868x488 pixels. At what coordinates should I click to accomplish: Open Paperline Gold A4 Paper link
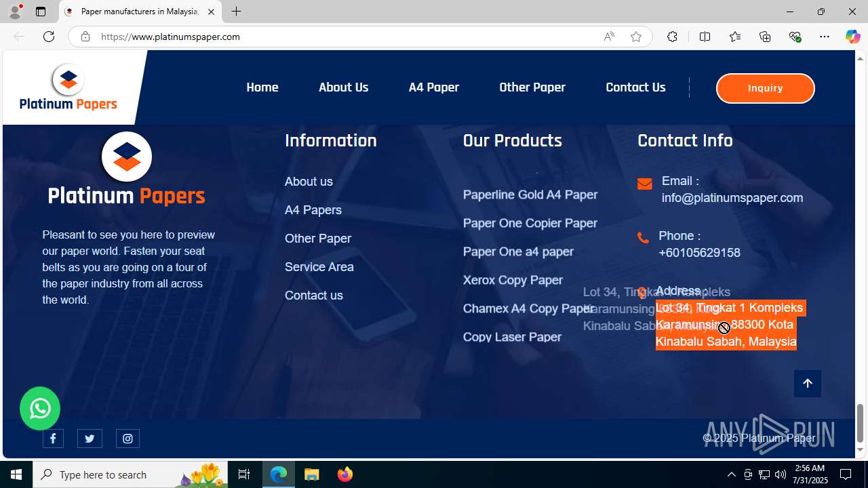tap(530, 195)
